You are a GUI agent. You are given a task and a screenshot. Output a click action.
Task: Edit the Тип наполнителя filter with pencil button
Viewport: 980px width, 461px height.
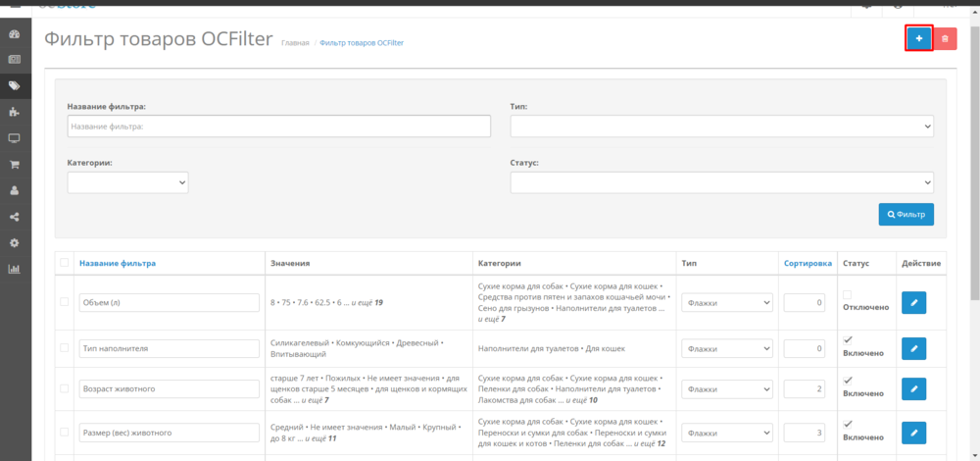(x=913, y=347)
